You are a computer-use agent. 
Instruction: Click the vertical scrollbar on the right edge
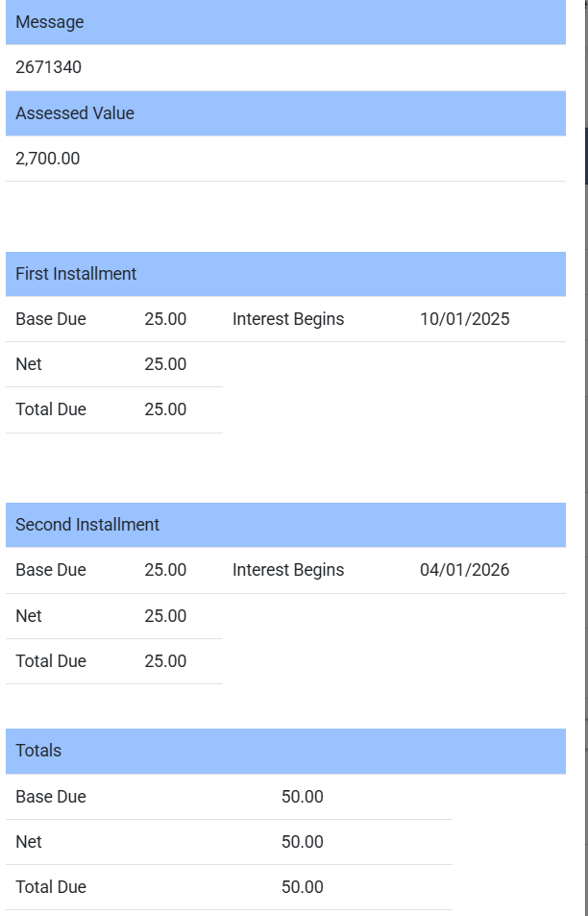(x=586, y=154)
